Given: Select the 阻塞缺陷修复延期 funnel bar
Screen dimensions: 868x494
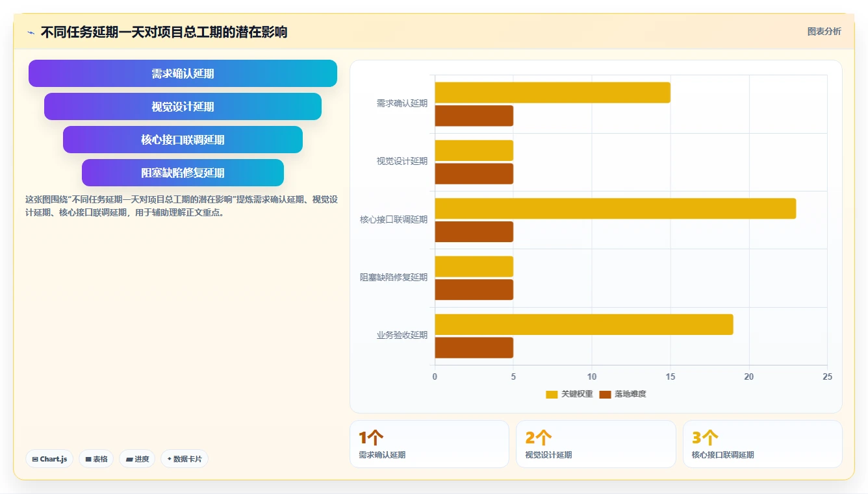Looking at the screenshot, I should click(x=183, y=173).
